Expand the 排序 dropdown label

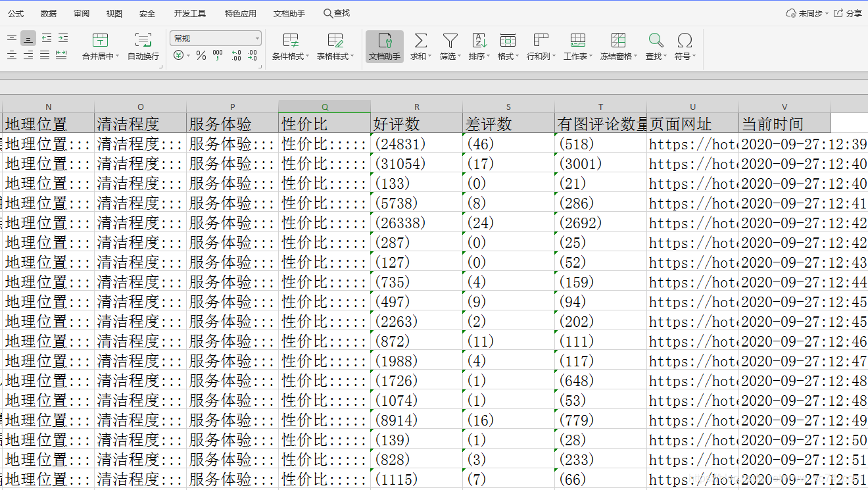coord(479,57)
